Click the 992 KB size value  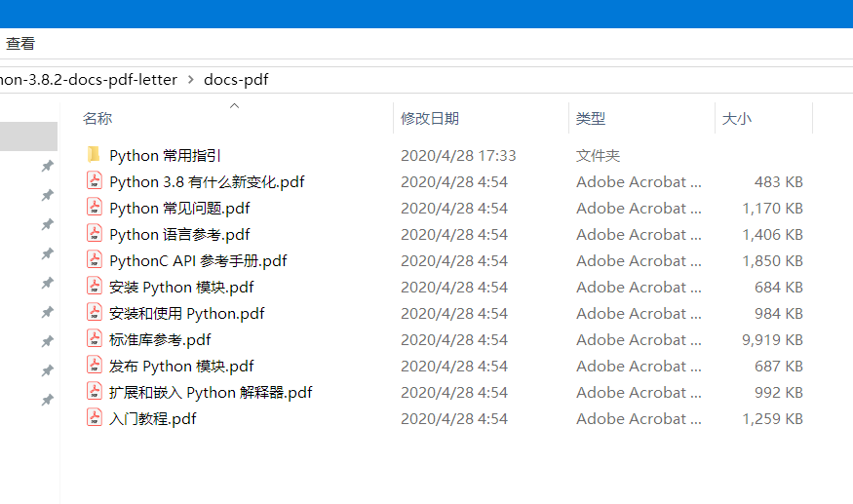(779, 393)
